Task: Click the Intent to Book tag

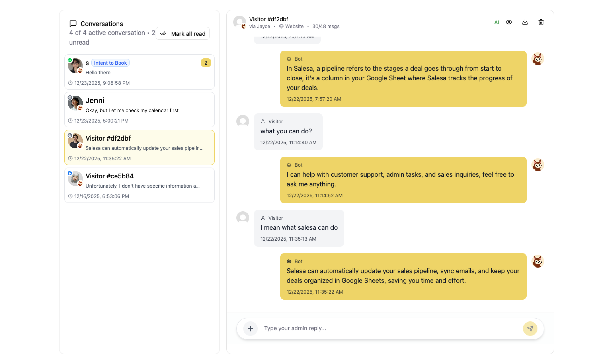Action: [x=110, y=63]
